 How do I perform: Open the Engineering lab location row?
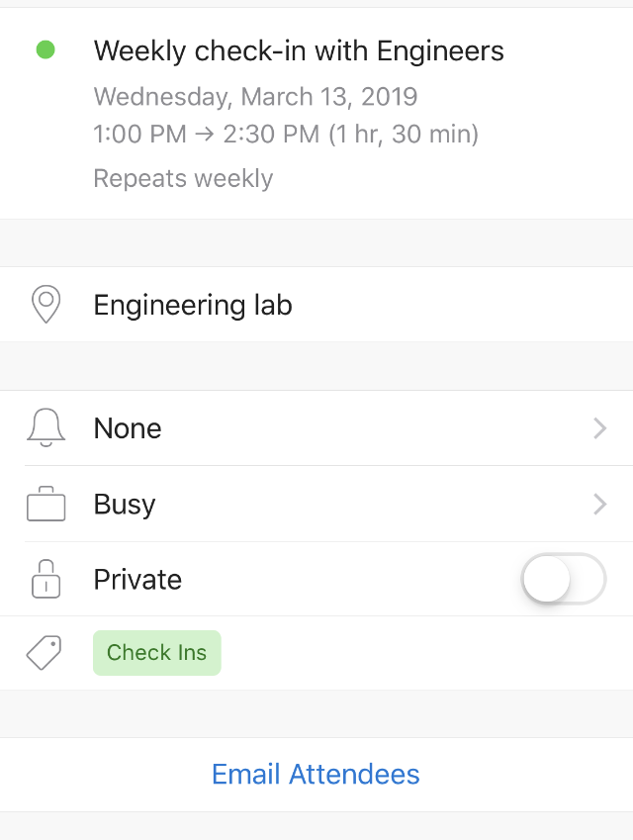(x=193, y=305)
